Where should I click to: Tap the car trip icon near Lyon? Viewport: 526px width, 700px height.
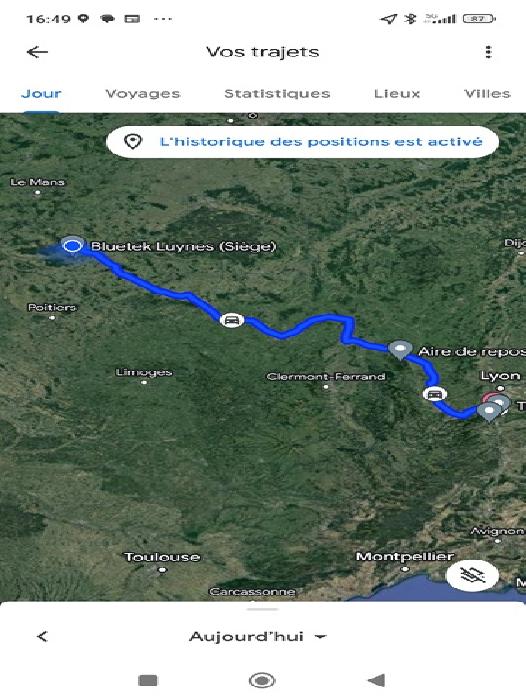point(434,394)
